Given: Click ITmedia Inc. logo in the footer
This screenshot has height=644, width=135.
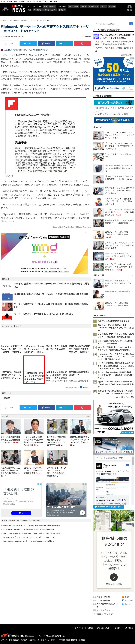Looking at the screenshot, I should coord(12,636).
